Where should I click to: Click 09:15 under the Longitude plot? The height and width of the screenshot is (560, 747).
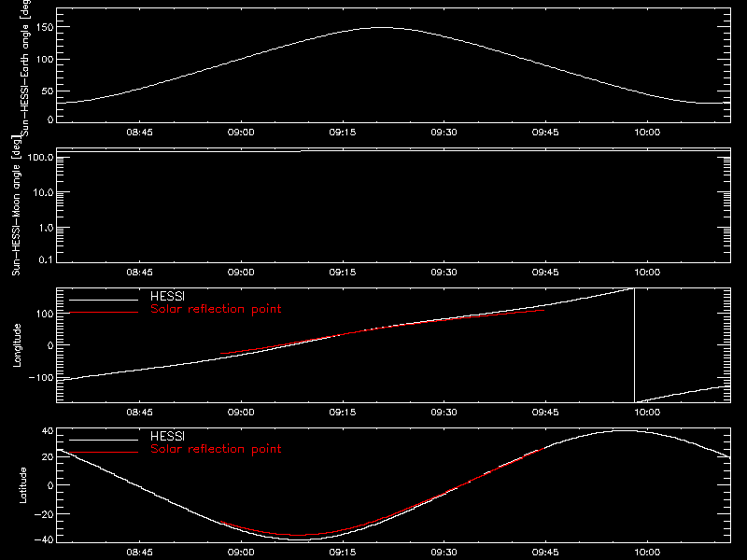click(x=343, y=413)
